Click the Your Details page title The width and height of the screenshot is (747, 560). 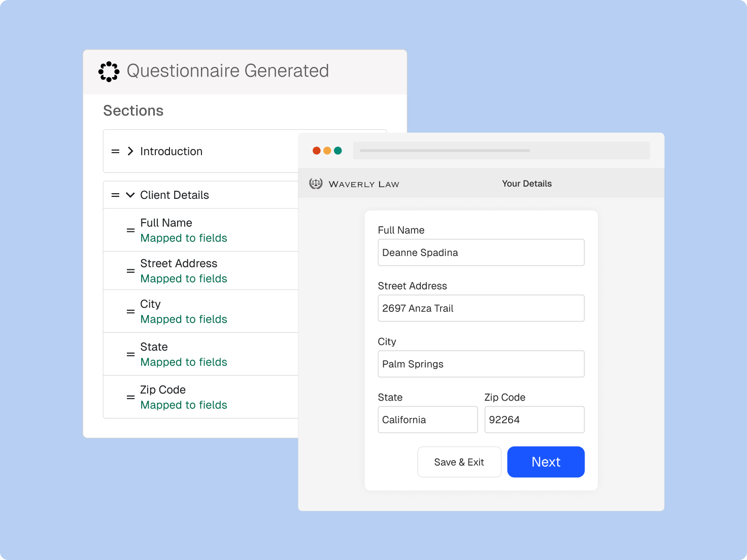coord(527,184)
